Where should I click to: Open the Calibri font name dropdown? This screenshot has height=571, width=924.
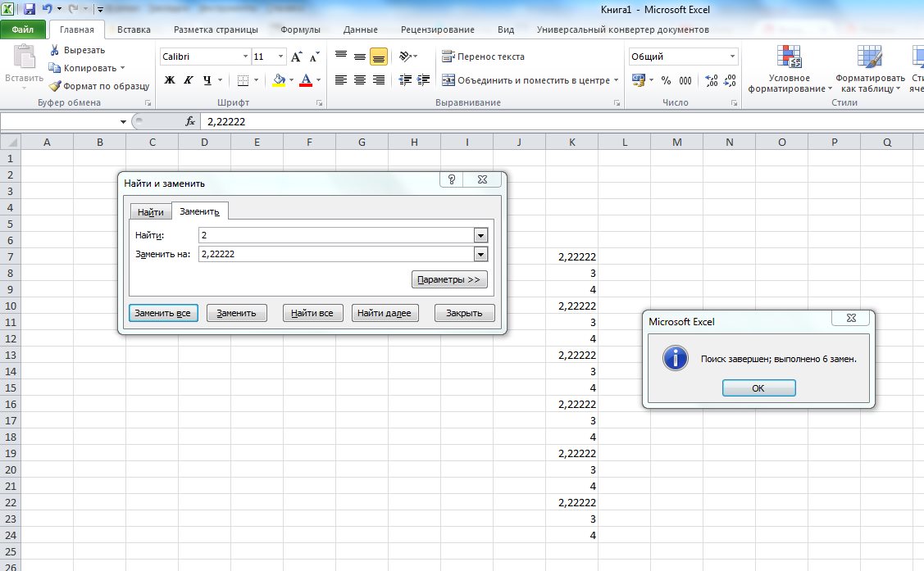click(245, 57)
